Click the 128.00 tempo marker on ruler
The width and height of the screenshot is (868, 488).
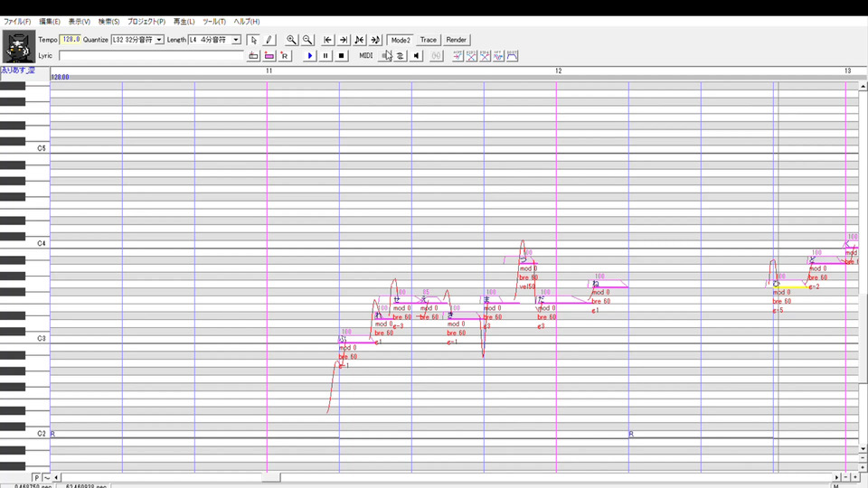click(60, 77)
